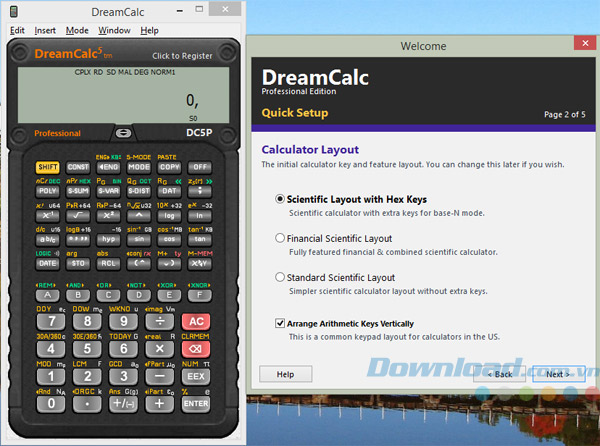Click the plus key
This screenshot has height=446, width=600.
pos(160,404)
